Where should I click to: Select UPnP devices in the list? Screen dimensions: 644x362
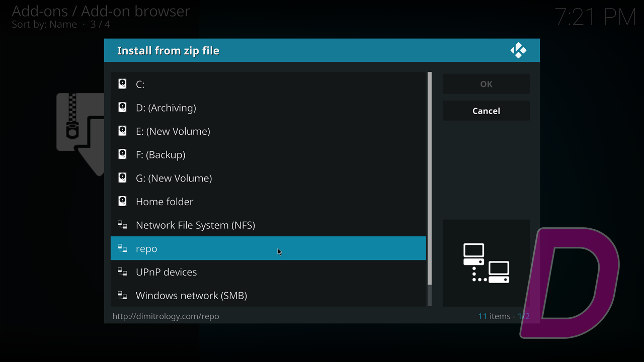(x=268, y=272)
